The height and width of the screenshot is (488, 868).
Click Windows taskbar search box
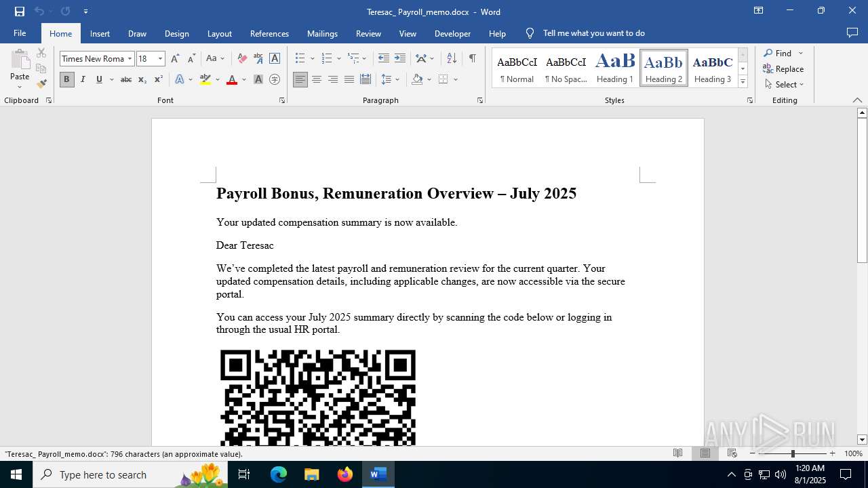pos(129,474)
